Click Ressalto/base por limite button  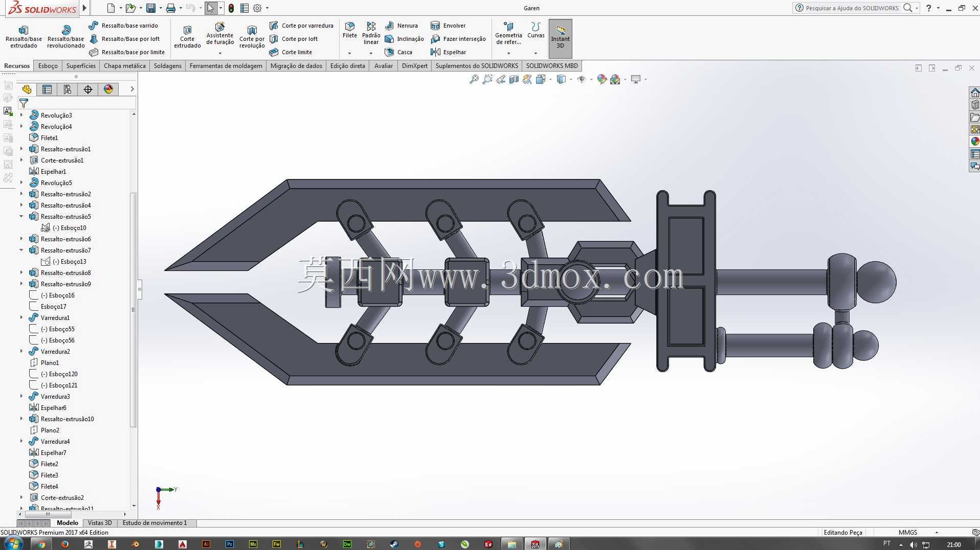coord(127,52)
